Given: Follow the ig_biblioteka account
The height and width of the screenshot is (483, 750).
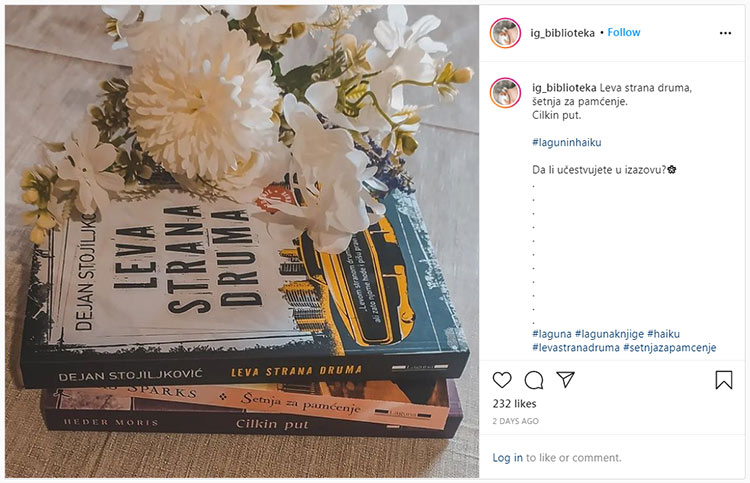Looking at the screenshot, I should (624, 33).
